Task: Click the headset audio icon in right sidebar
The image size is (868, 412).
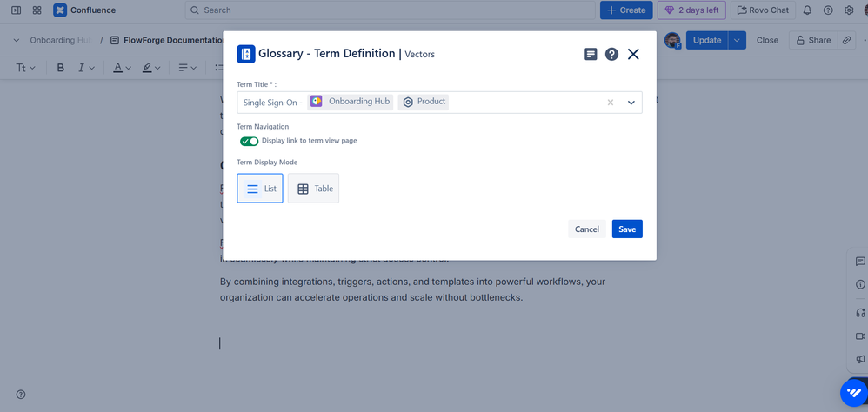Action: (x=860, y=313)
